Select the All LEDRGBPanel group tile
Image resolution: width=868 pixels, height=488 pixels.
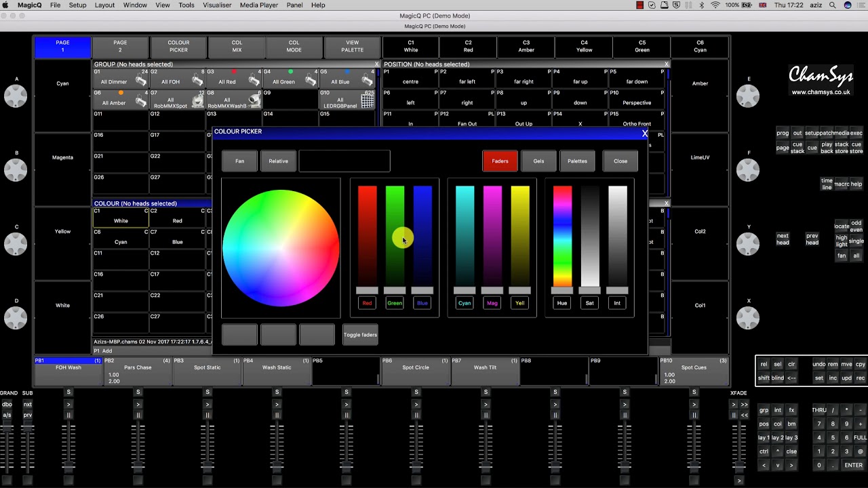(347, 99)
